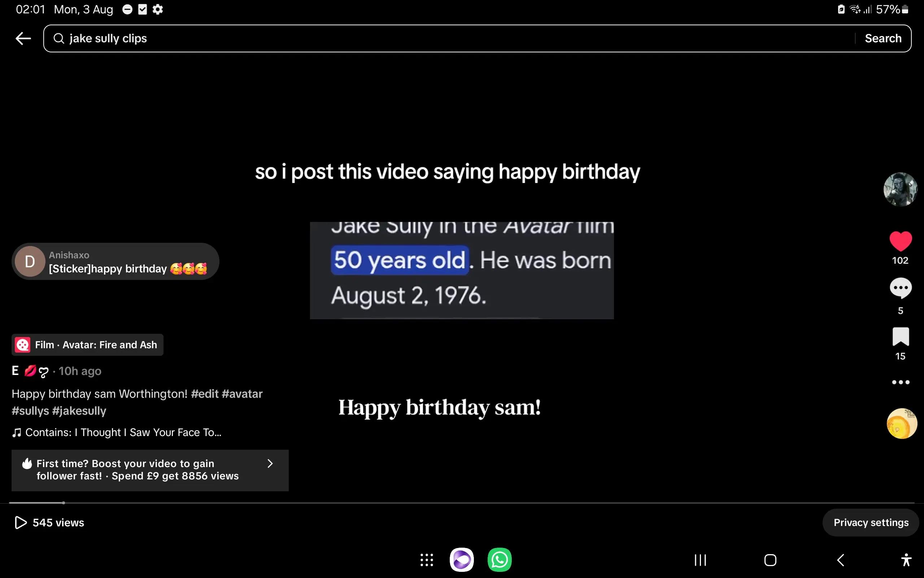
Task: Open the creator's profile avatar
Action: coord(900,189)
